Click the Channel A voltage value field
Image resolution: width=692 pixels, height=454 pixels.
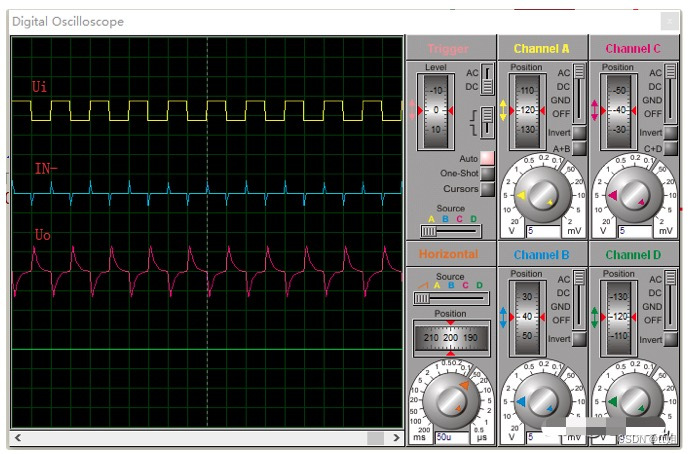click(x=541, y=230)
